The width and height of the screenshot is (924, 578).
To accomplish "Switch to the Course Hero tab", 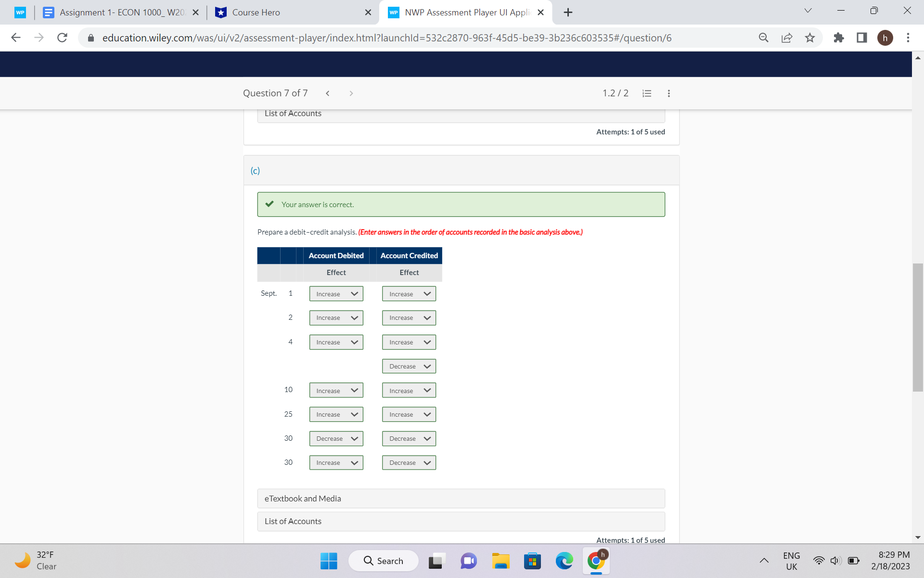I will tap(289, 13).
